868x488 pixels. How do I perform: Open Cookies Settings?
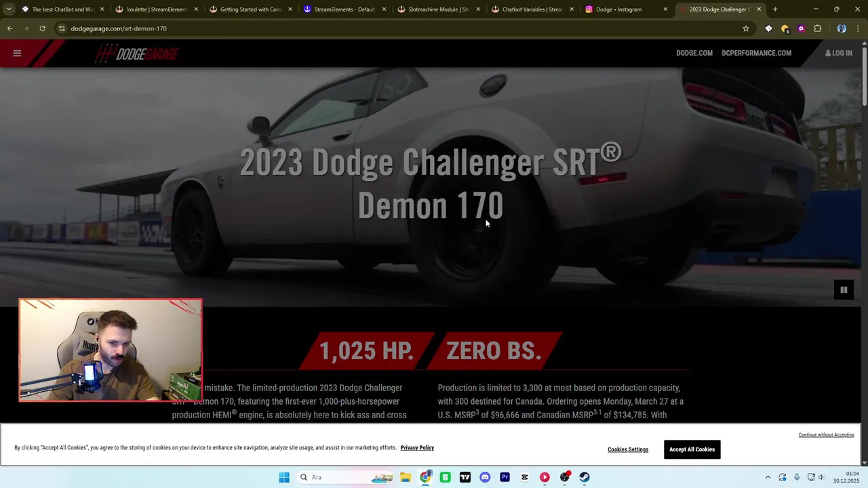628,449
